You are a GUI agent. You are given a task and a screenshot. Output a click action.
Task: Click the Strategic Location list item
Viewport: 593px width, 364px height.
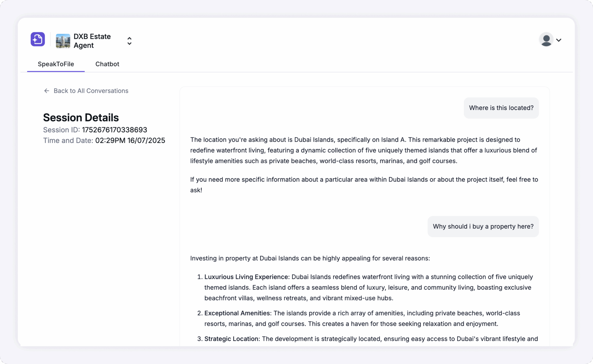(368, 339)
